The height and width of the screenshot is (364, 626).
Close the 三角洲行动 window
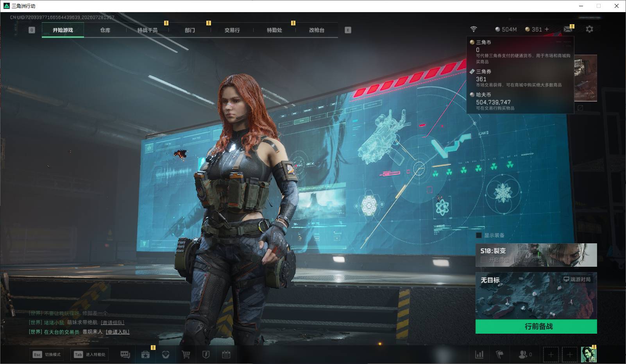point(617,6)
